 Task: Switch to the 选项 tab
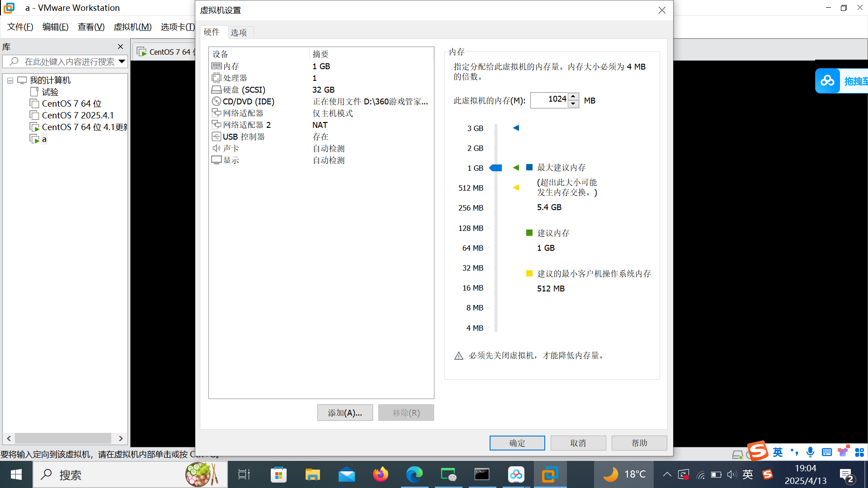(239, 32)
